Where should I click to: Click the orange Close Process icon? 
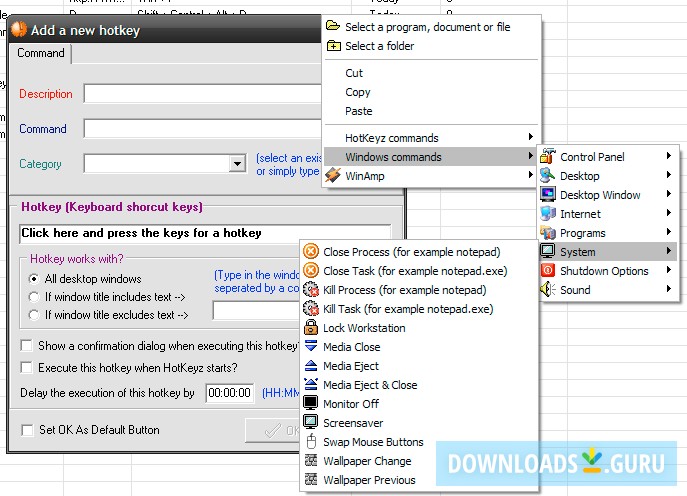(x=311, y=252)
